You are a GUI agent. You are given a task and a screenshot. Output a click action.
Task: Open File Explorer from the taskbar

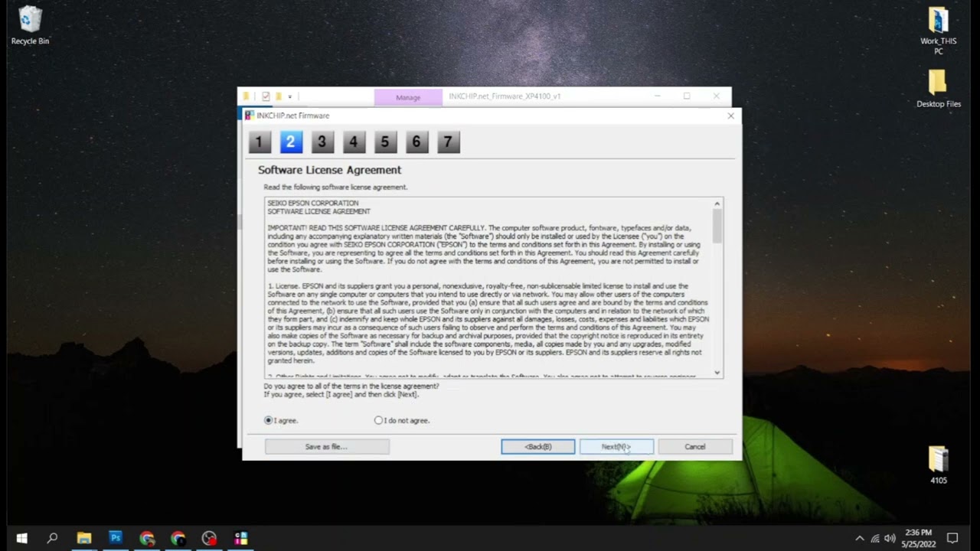point(84,538)
